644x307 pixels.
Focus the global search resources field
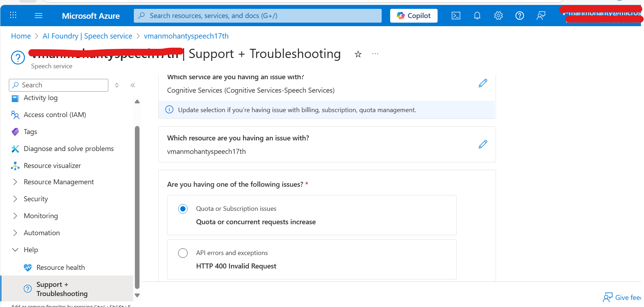coord(258,16)
